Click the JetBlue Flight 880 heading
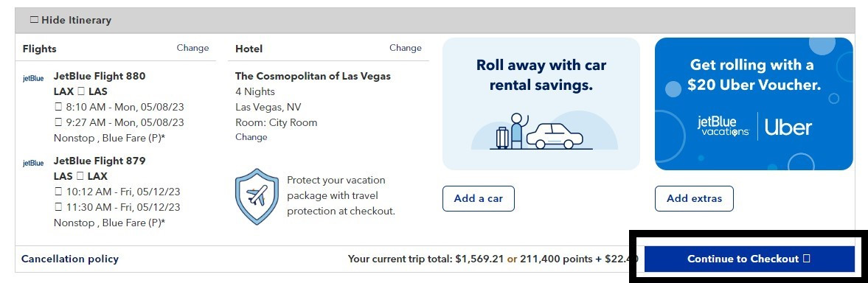Viewport: 868px width, 283px height. point(100,77)
